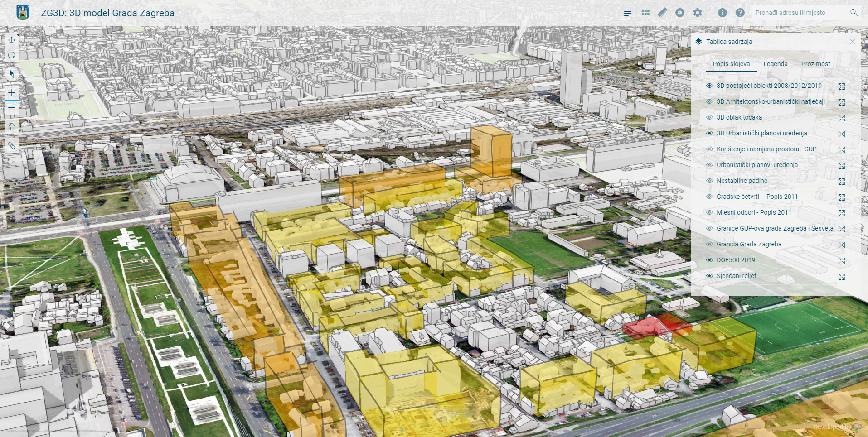Open the share link tool
This screenshot has height=437, width=868.
click(x=12, y=145)
